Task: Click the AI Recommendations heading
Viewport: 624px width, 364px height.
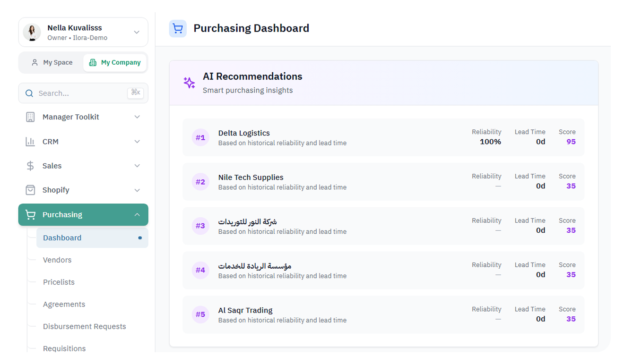Action: point(252,76)
